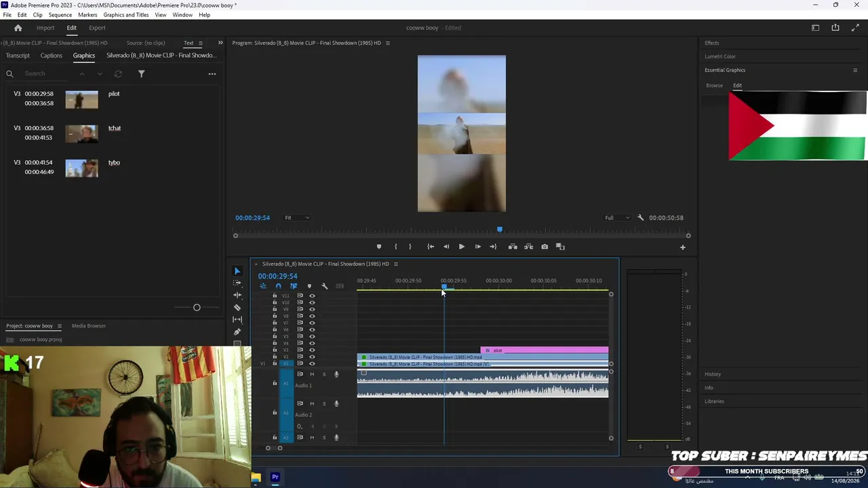Filter graphics with the funnel icon

coord(141,74)
